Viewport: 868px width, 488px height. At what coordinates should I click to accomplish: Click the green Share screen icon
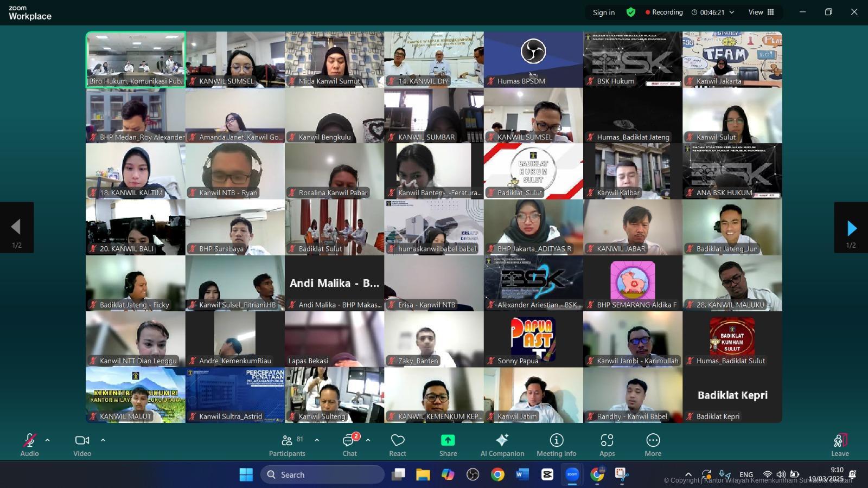click(448, 440)
